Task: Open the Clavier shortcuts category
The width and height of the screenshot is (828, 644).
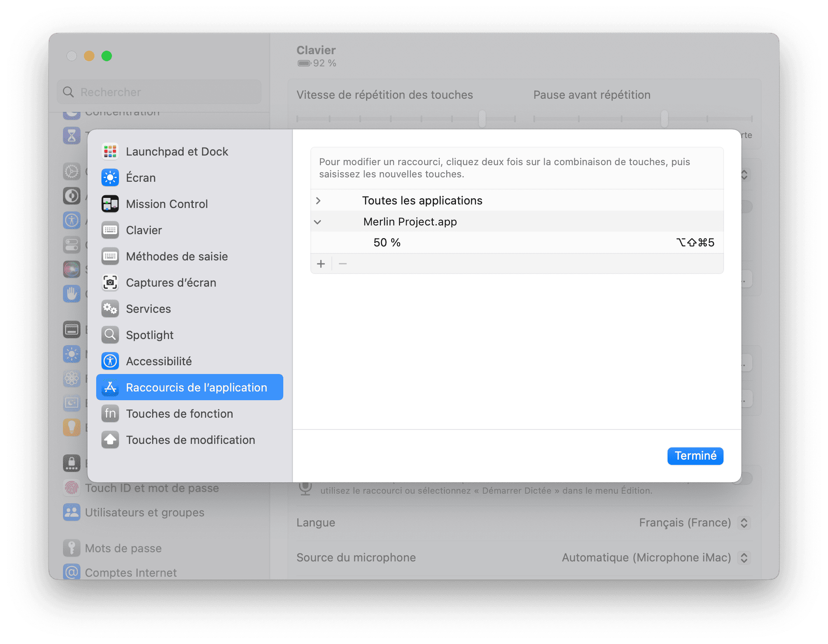Action: (144, 230)
